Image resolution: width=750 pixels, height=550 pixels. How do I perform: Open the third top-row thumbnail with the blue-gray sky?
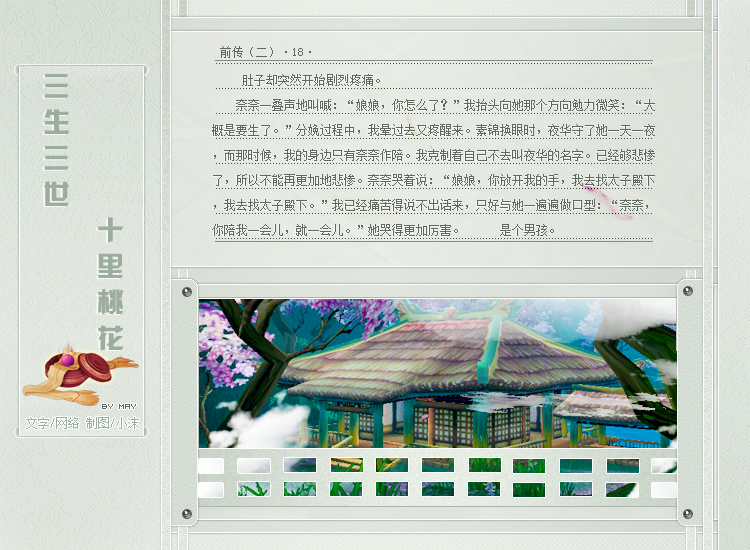point(300,465)
